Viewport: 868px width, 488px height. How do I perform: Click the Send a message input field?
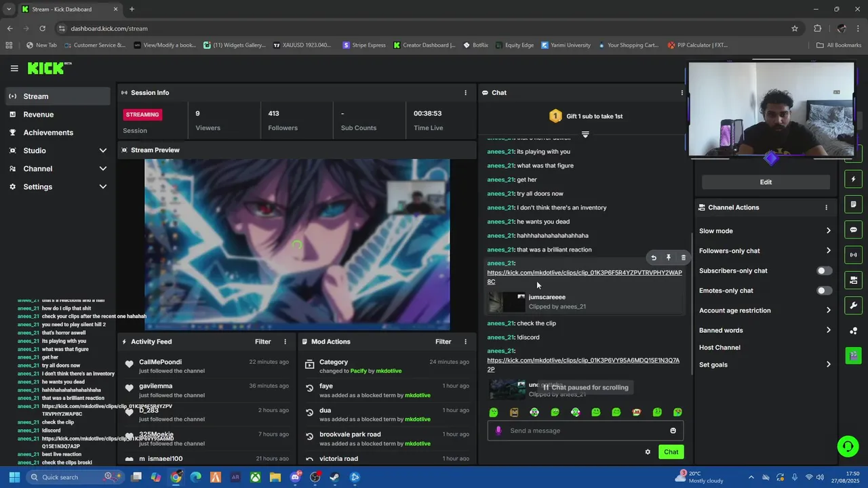pyautogui.click(x=585, y=430)
